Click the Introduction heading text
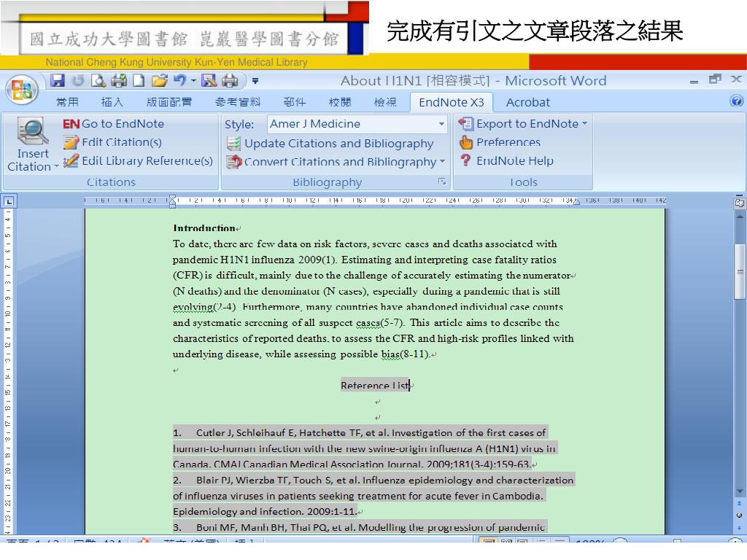This screenshot has width=747, height=560. click(204, 228)
